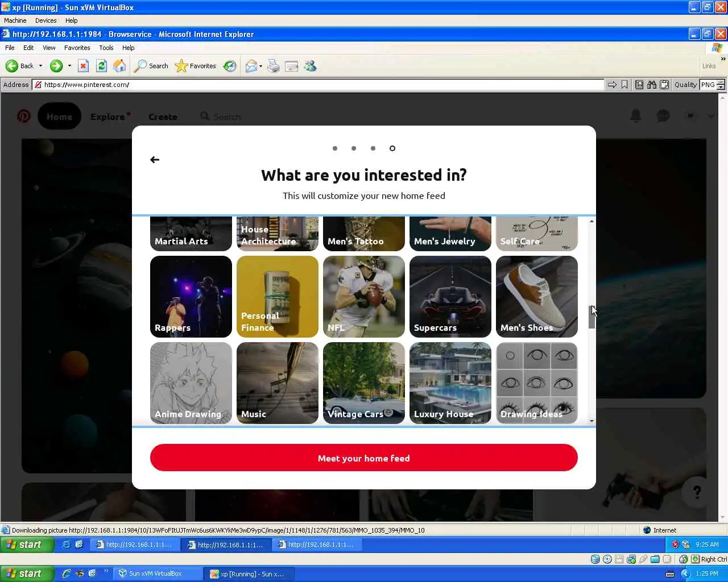Choose the Men's Shoes interest tile
The image size is (728, 582).
537,297
